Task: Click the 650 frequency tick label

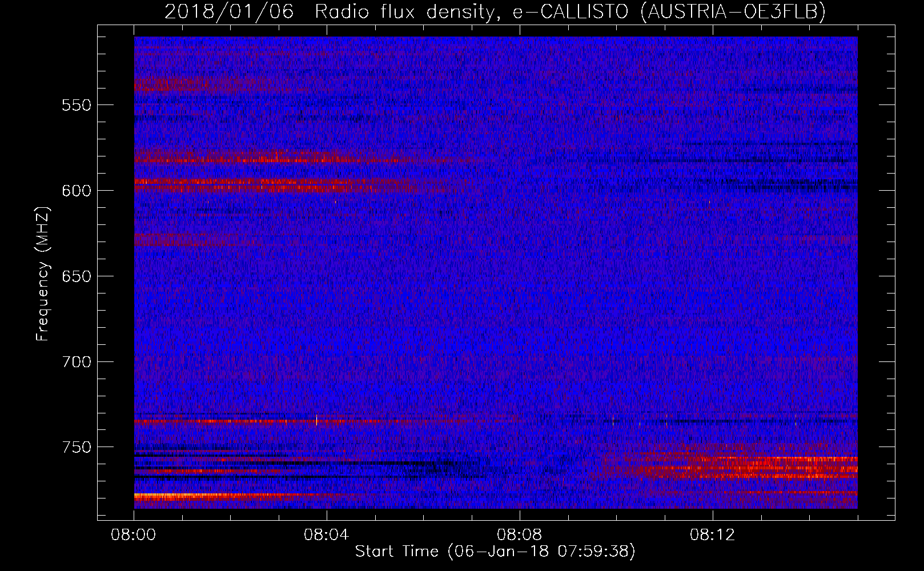Action: tap(77, 276)
